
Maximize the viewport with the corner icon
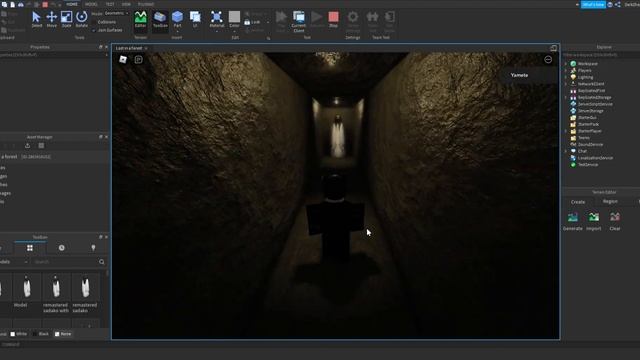click(x=553, y=48)
